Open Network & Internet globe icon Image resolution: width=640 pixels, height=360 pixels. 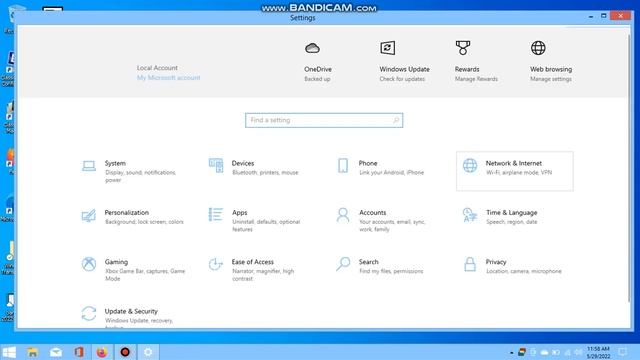click(x=470, y=166)
